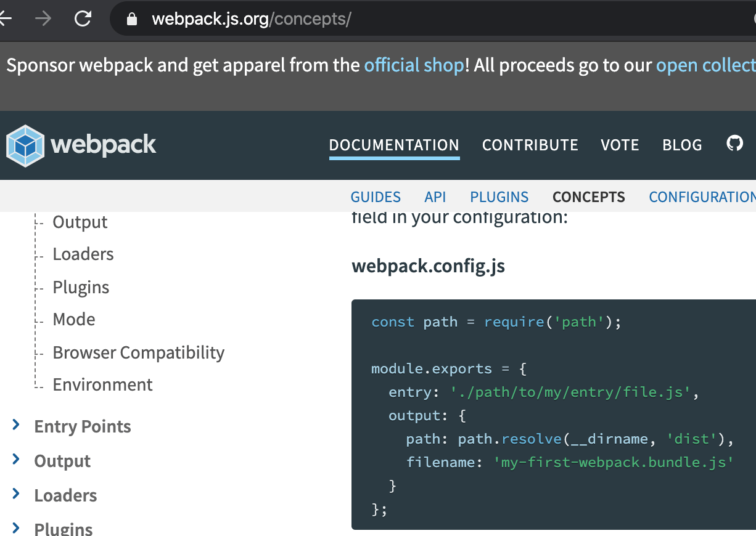Open the GitHub icon link
Screen dimensions: 756x536
(x=734, y=144)
